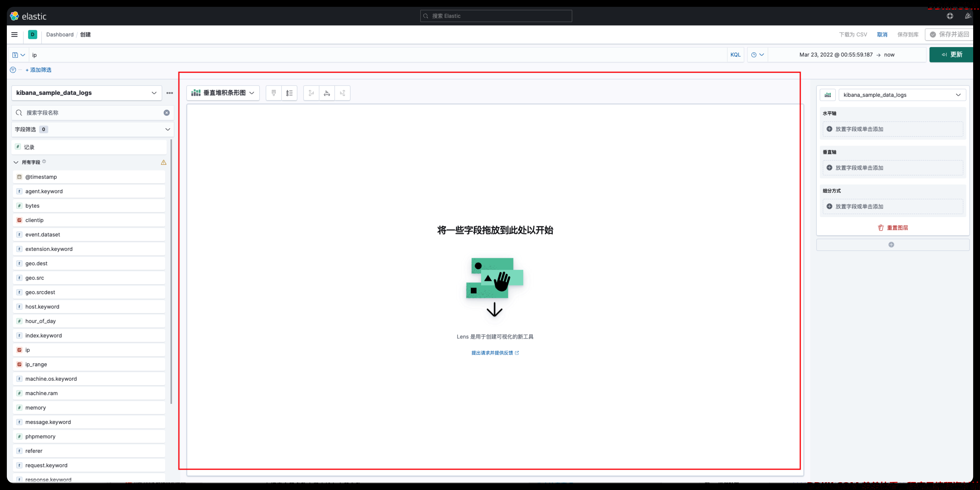The height and width of the screenshot is (490, 980).
Task: Click the add layer plus button
Action: [892, 245]
